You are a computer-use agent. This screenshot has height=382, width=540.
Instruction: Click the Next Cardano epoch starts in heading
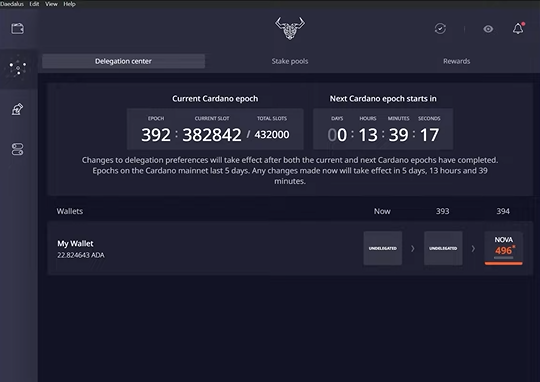(383, 99)
